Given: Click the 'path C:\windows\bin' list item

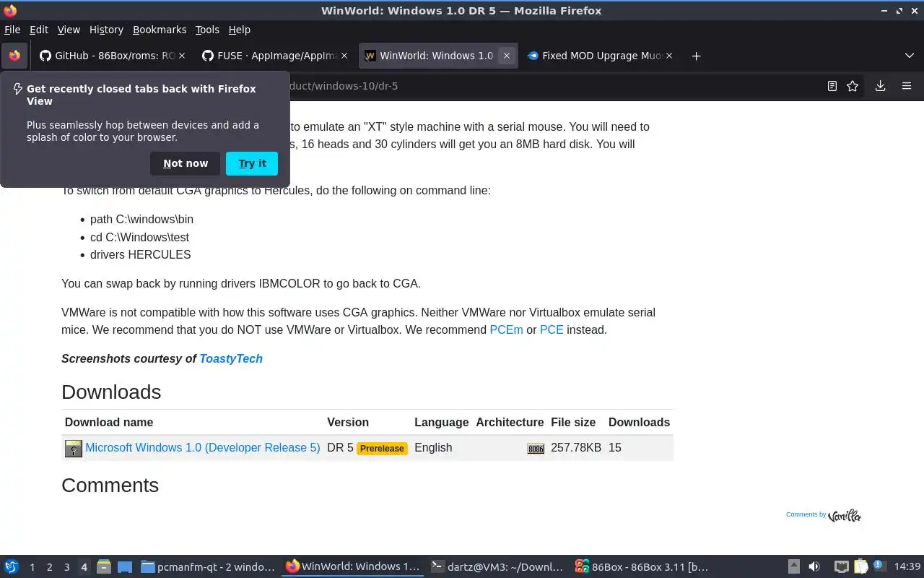Looking at the screenshot, I should tap(141, 220).
